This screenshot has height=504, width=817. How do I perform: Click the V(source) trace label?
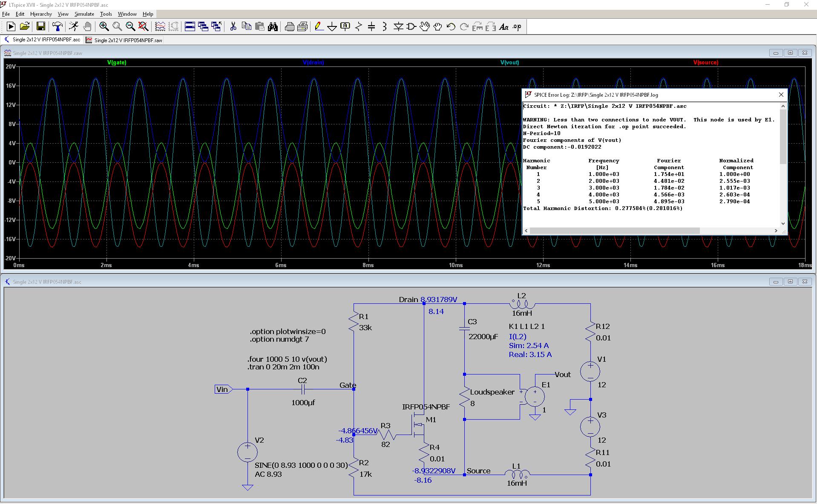705,62
